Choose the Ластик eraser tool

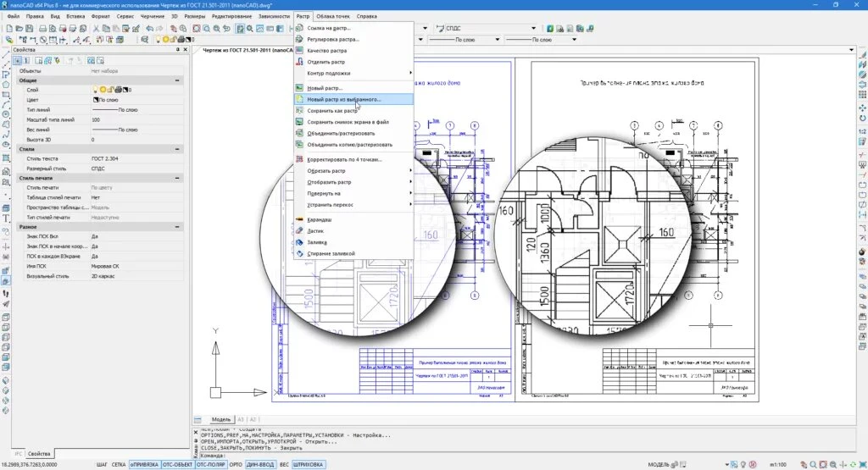tap(314, 230)
